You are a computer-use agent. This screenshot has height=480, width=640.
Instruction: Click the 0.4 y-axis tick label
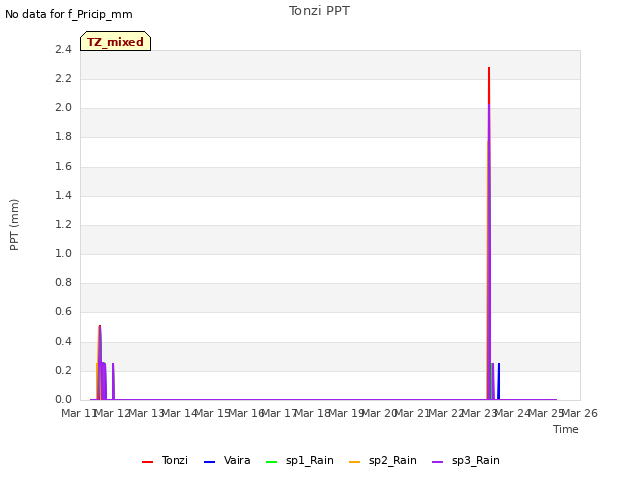[63, 341]
